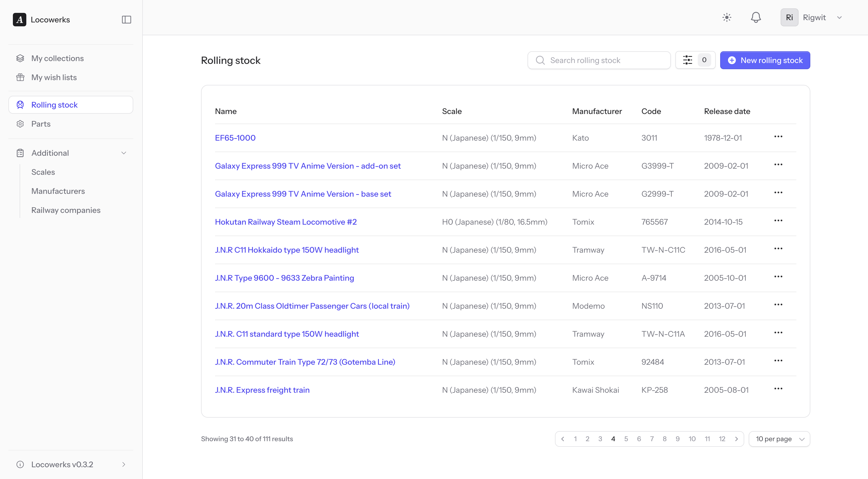
Task: Go to page 12
Action: pyautogui.click(x=722, y=439)
